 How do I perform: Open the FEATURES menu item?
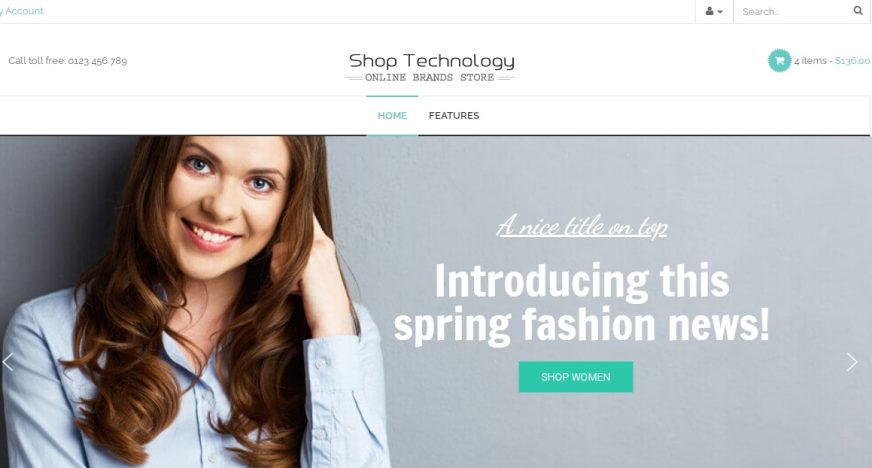pyautogui.click(x=454, y=116)
